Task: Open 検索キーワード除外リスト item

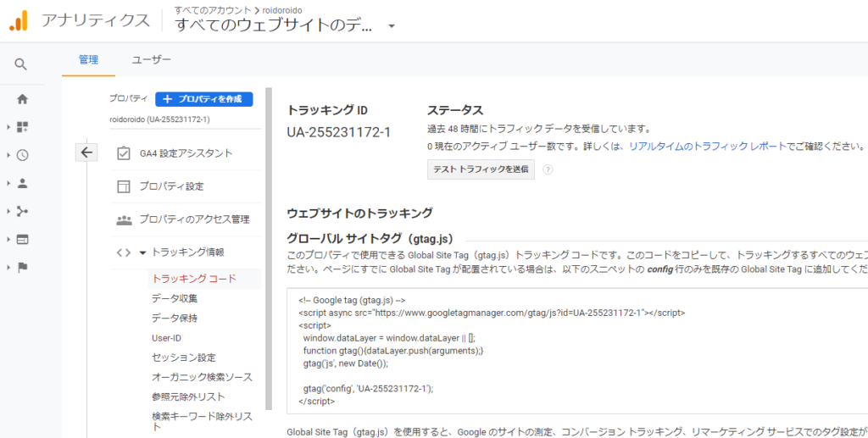Action: [202, 421]
